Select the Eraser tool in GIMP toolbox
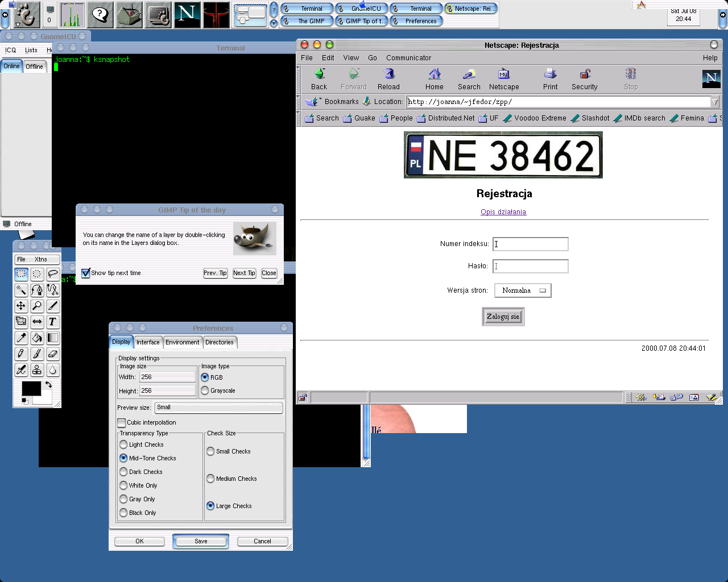Viewport: 728px width, 582px height. tap(53, 354)
